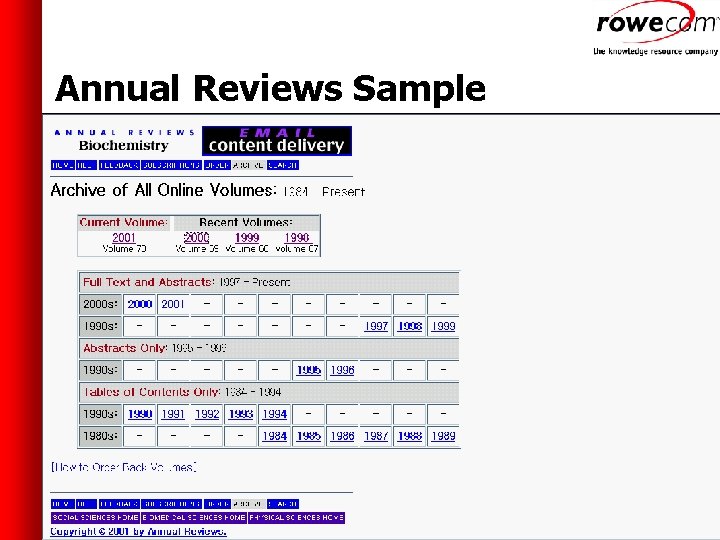Open Subscriptions in the header navigation bar

coord(171,165)
